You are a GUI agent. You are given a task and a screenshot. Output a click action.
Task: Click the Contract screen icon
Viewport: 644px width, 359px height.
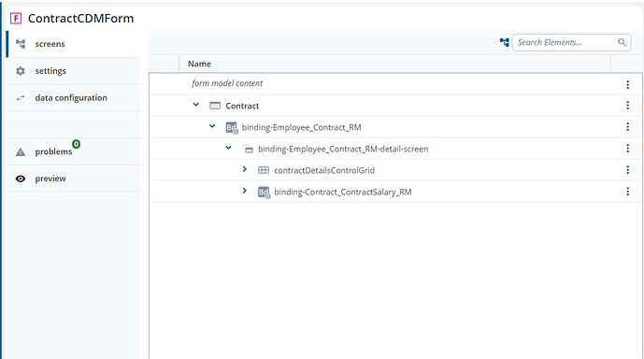tap(215, 106)
